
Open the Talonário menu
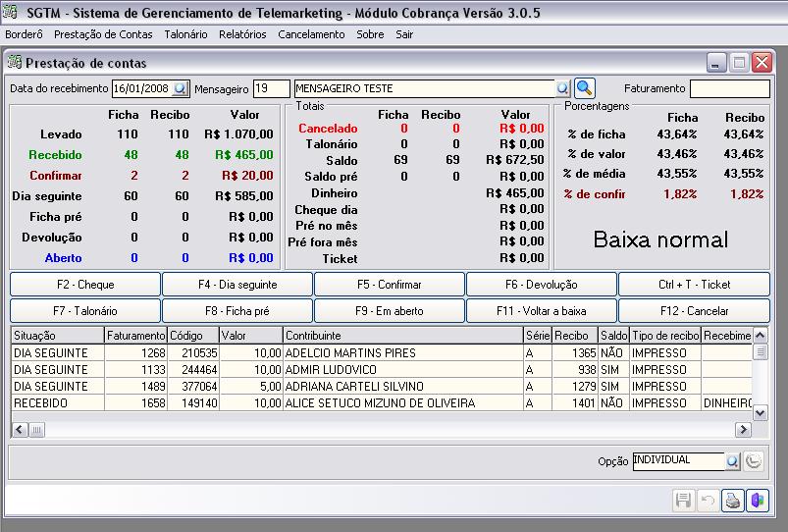pos(185,34)
